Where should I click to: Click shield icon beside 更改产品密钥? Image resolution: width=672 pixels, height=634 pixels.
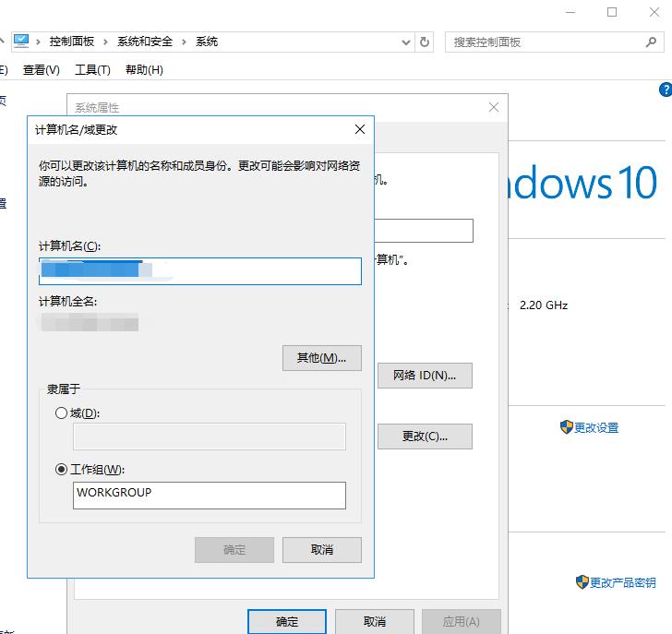click(x=582, y=581)
